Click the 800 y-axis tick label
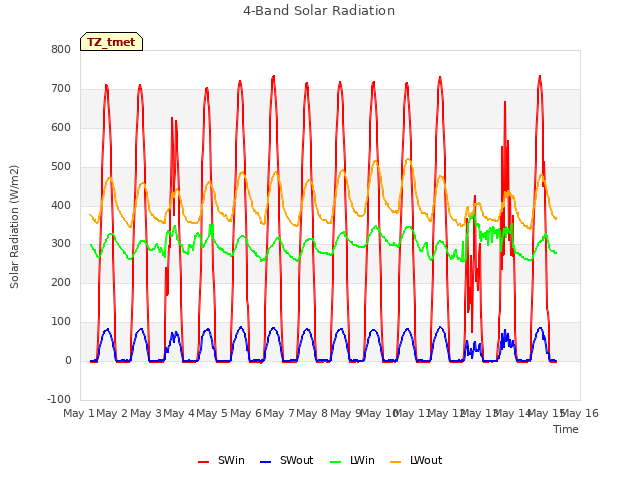The width and height of the screenshot is (640, 480). click(x=61, y=49)
